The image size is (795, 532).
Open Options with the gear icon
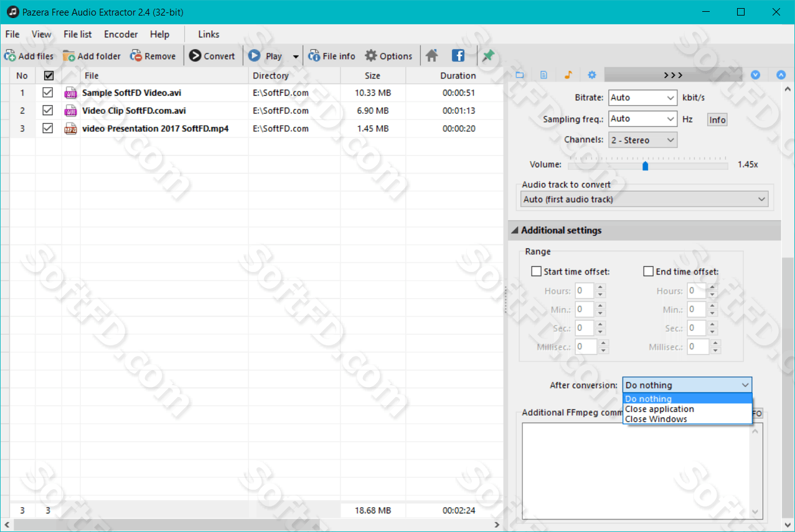371,56
